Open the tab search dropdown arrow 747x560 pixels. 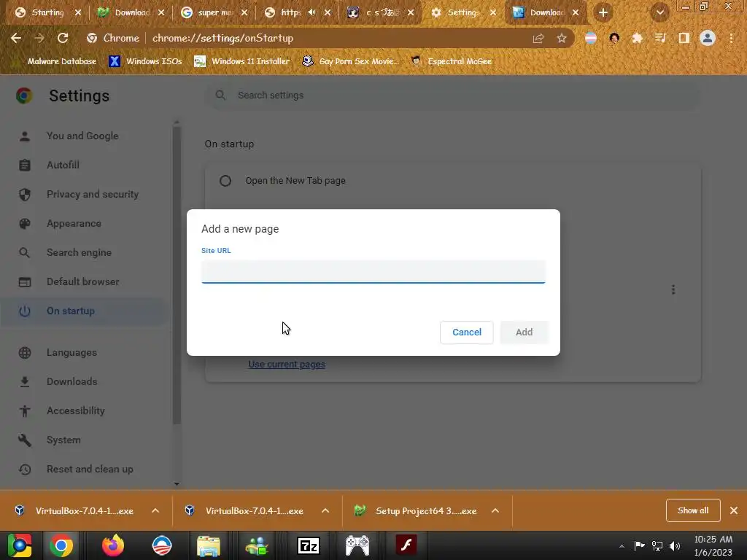coord(659,12)
